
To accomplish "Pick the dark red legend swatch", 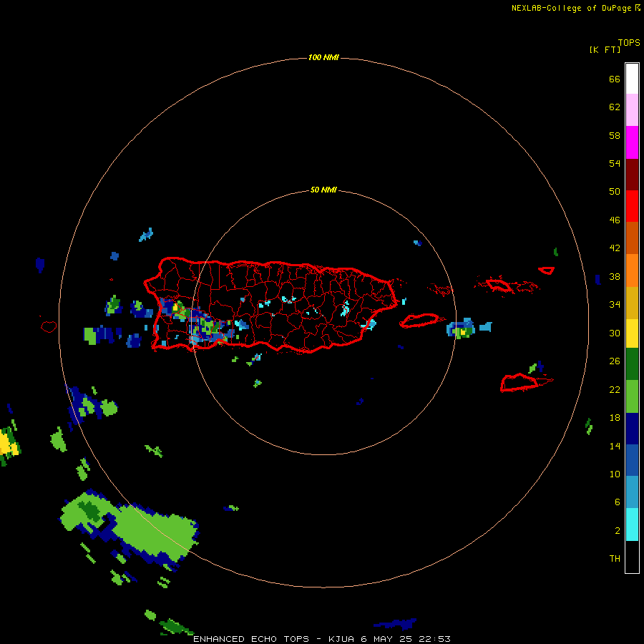I will pyautogui.click(x=632, y=174).
